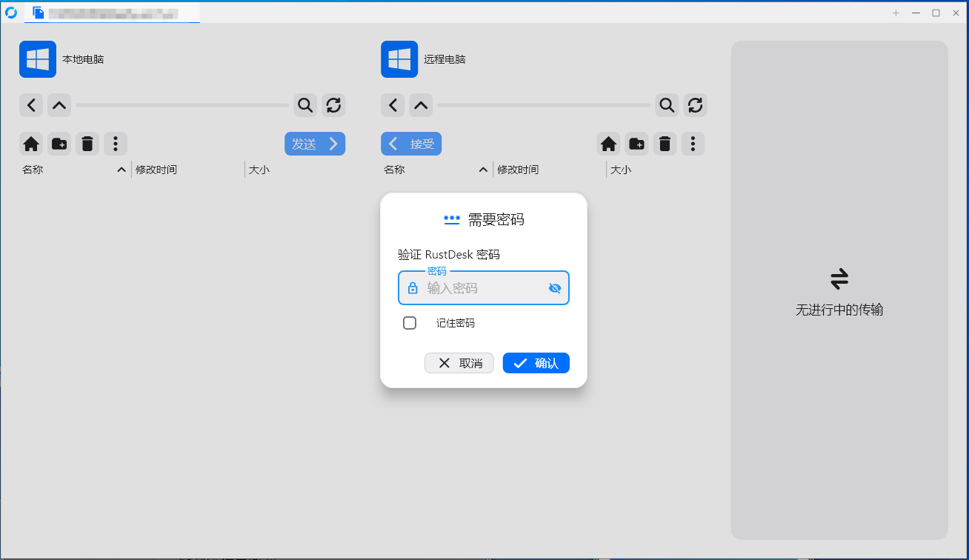Open search in remote computer panel
This screenshot has height=560, width=969.
667,105
